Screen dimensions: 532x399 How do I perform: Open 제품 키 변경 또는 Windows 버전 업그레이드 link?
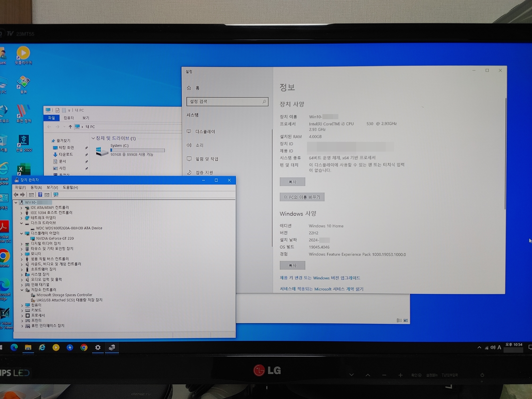click(320, 278)
